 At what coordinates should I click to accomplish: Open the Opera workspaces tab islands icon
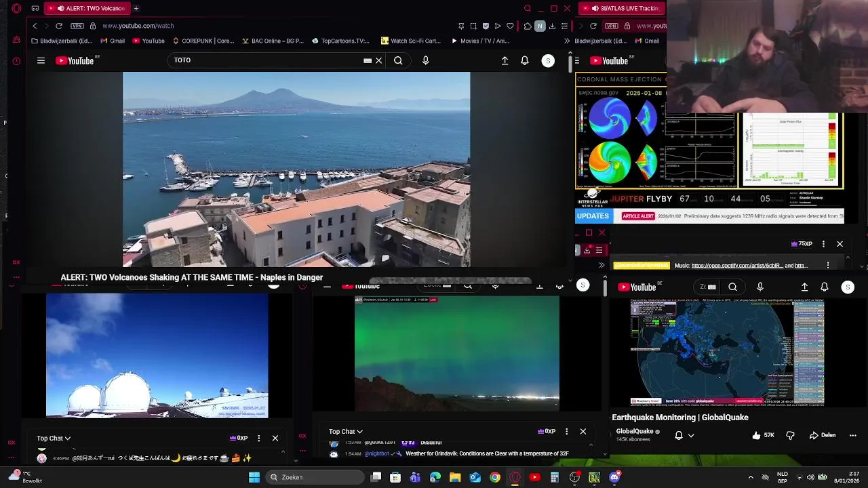point(35,8)
